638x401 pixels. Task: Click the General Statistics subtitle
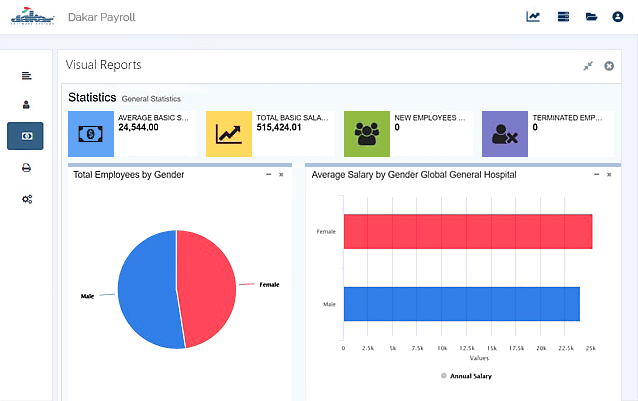click(151, 99)
